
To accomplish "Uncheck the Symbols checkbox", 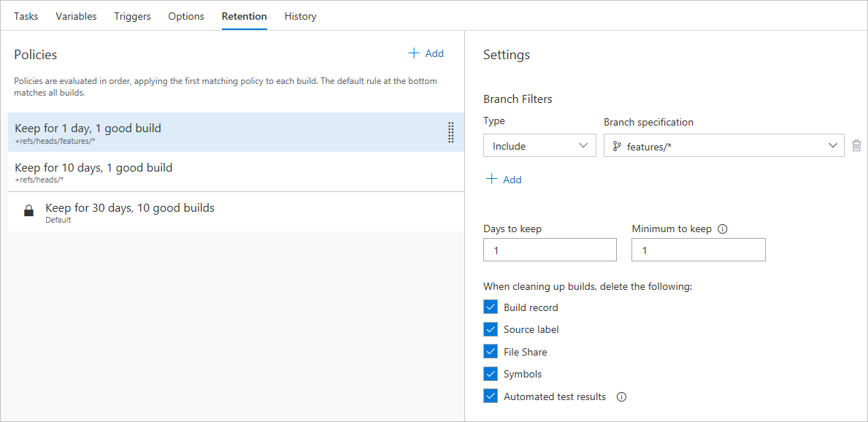I will pyautogui.click(x=491, y=374).
